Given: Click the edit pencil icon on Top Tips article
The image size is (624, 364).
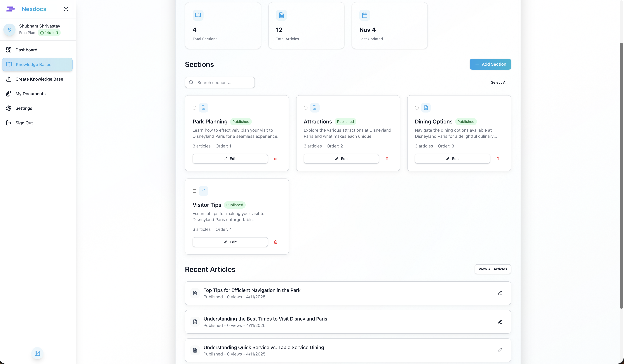Looking at the screenshot, I should tap(500, 293).
